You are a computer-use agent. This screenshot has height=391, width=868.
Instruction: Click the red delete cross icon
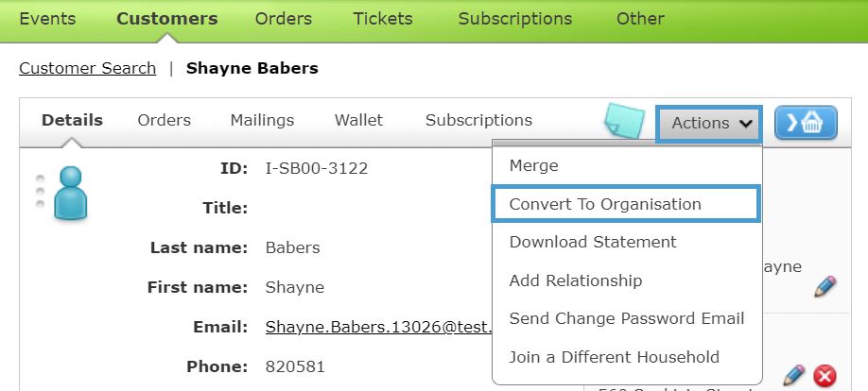click(825, 377)
